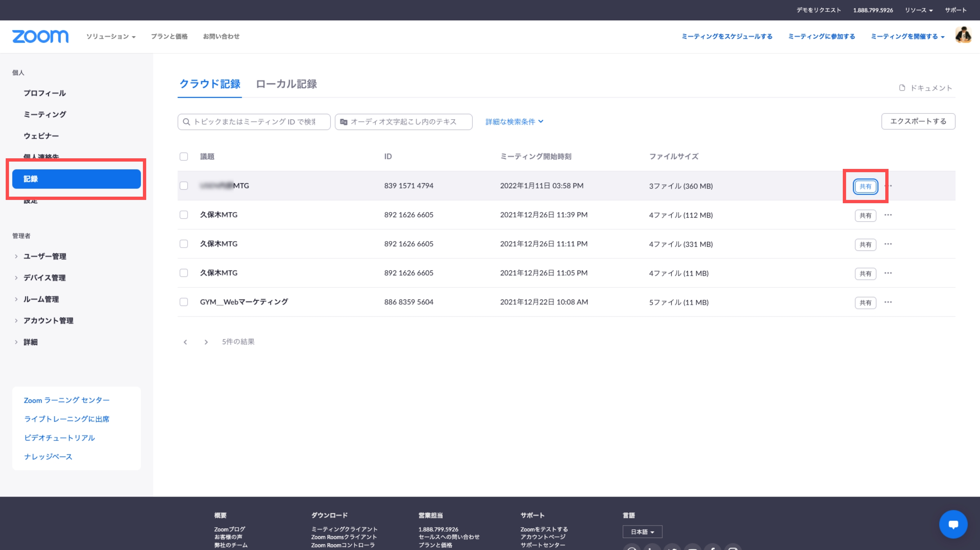The height and width of the screenshot is (550, 980).
Task: Click サポート in top bar
Action: [x=955, y=10]
